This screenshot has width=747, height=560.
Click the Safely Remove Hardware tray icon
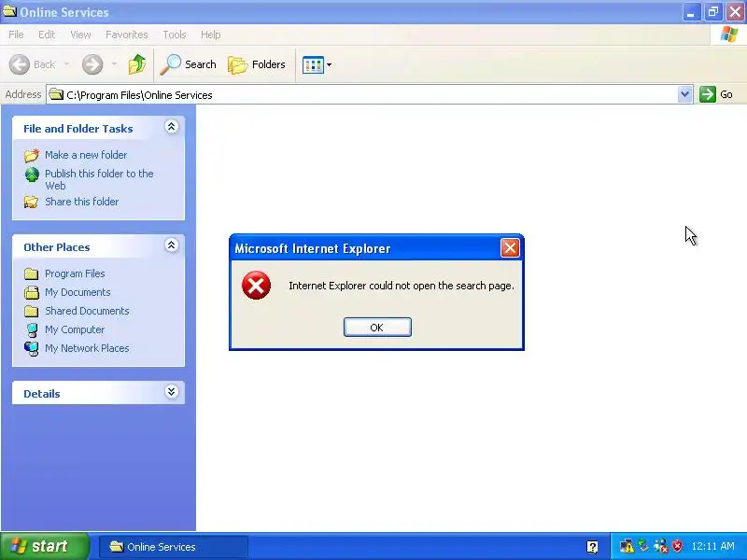(644, 546)
